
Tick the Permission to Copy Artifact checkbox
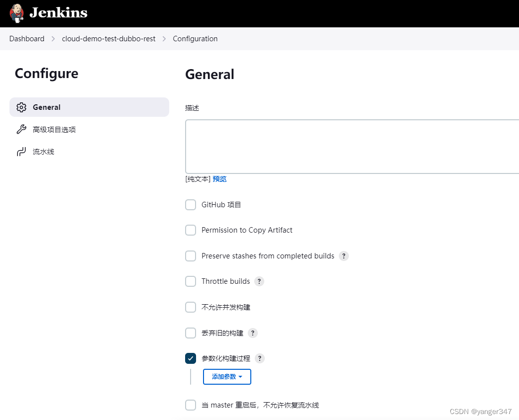click(191, 230)
